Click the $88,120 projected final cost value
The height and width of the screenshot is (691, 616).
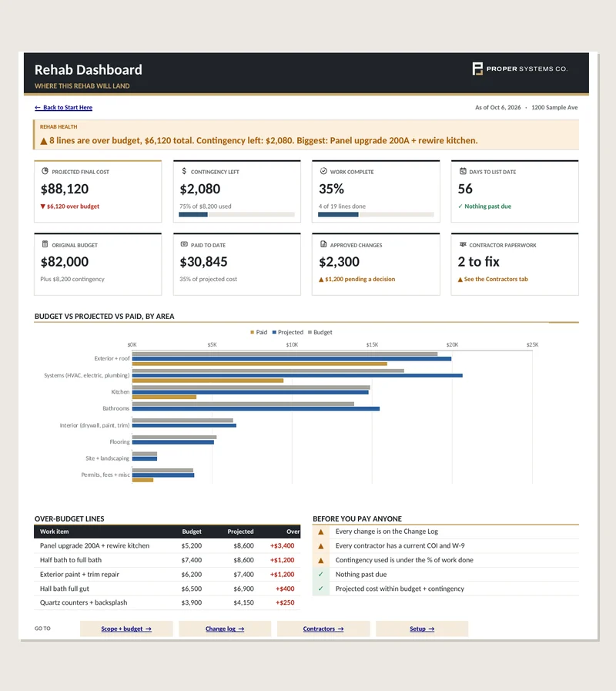tap(65, 189)
